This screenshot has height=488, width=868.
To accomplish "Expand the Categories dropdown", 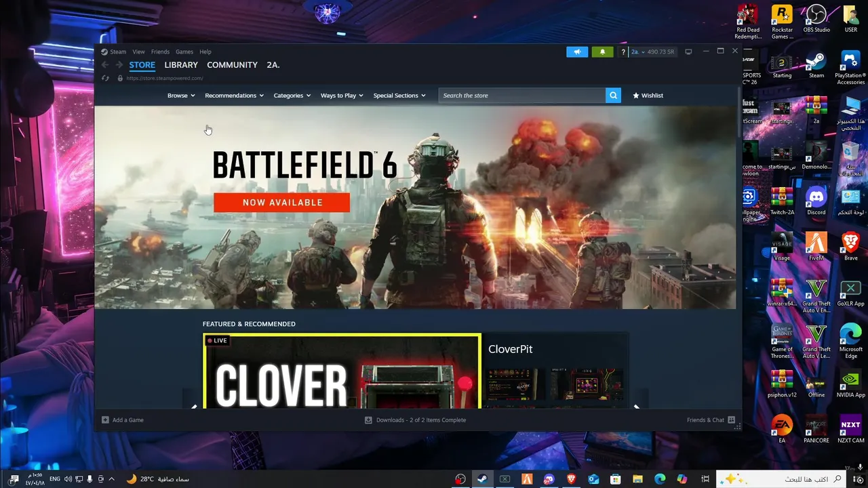I will tap(292, 96).
